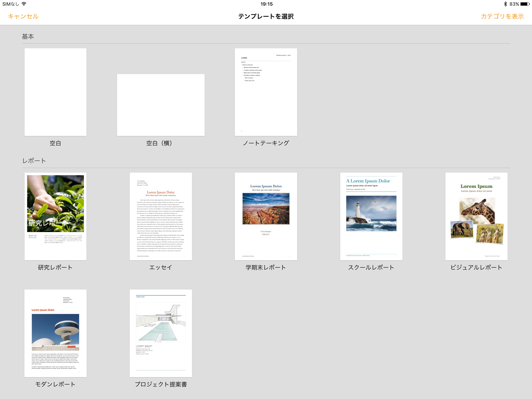This screenshot has width=532, height=399.
Task: Open the モダンレポート template thumbnail
Action: click(x=55, y=333)
